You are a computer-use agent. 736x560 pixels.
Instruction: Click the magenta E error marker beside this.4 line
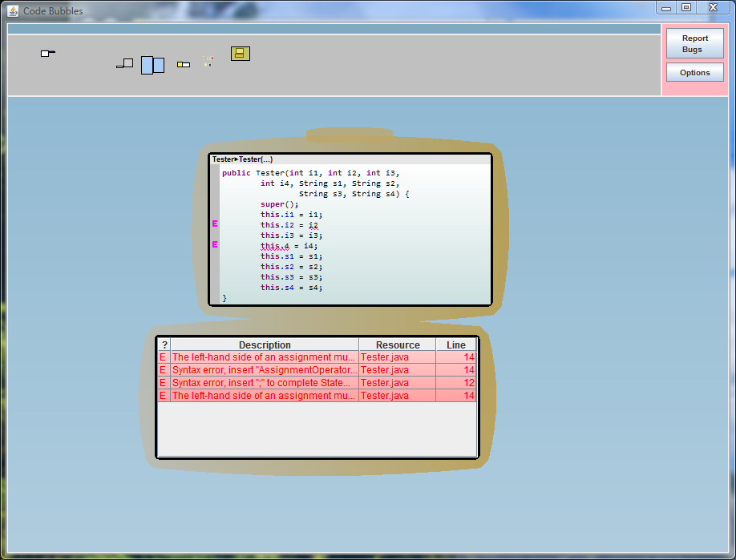[x=215, y=245]
